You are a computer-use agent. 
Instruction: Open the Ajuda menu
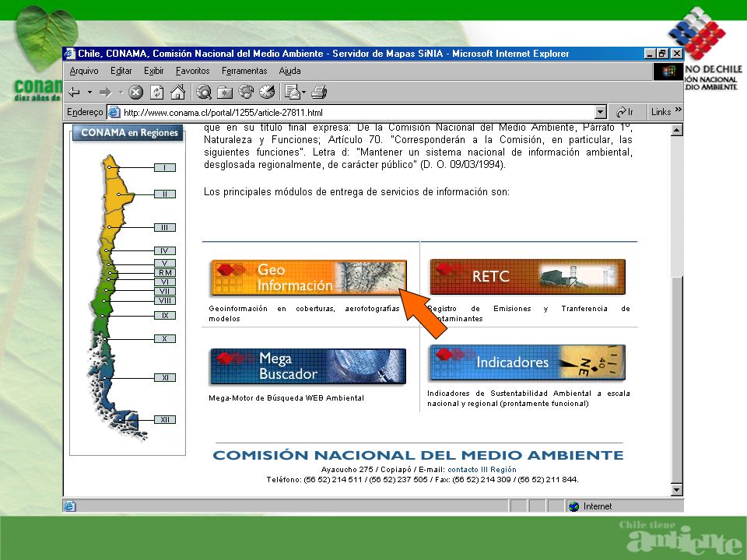[289, 71]
